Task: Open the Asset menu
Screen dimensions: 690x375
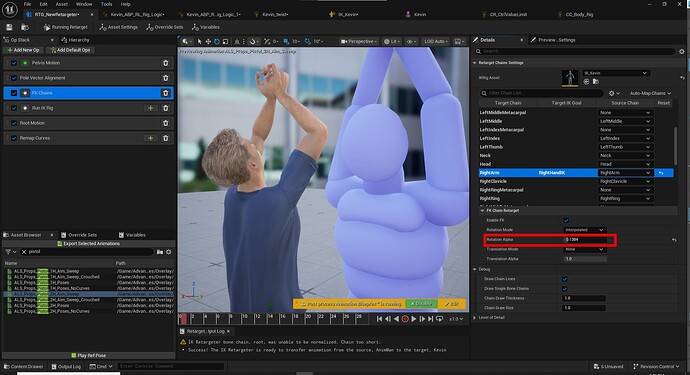Action: pos(62,4)
